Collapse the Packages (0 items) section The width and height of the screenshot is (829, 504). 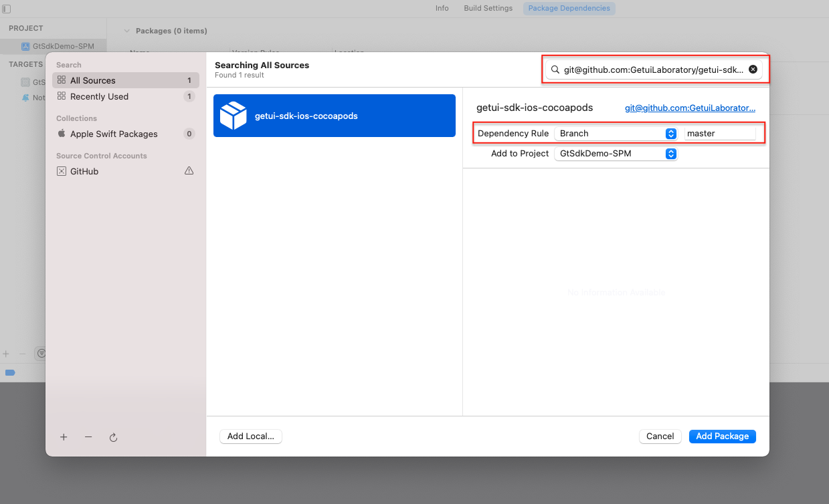pyautogui.click(x=126, y=31)
